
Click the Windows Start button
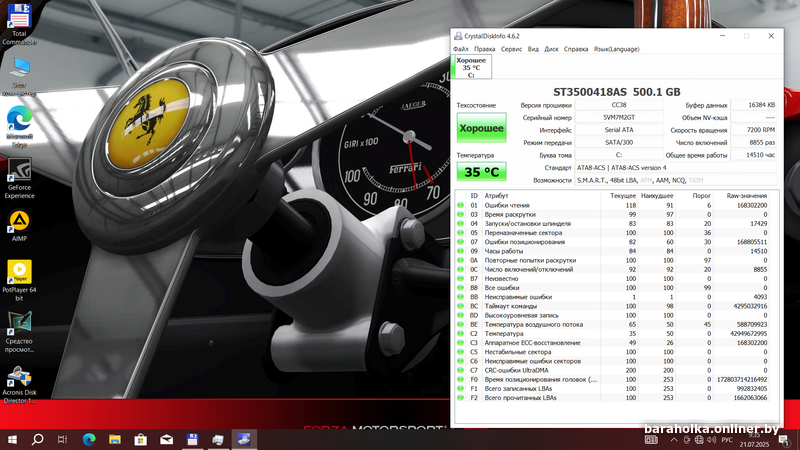pos(11,439)
